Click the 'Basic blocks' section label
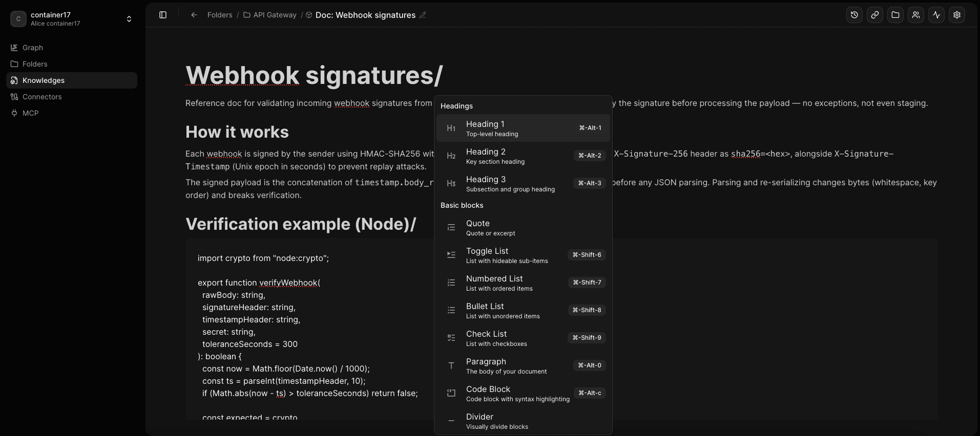 click(462, 205)
